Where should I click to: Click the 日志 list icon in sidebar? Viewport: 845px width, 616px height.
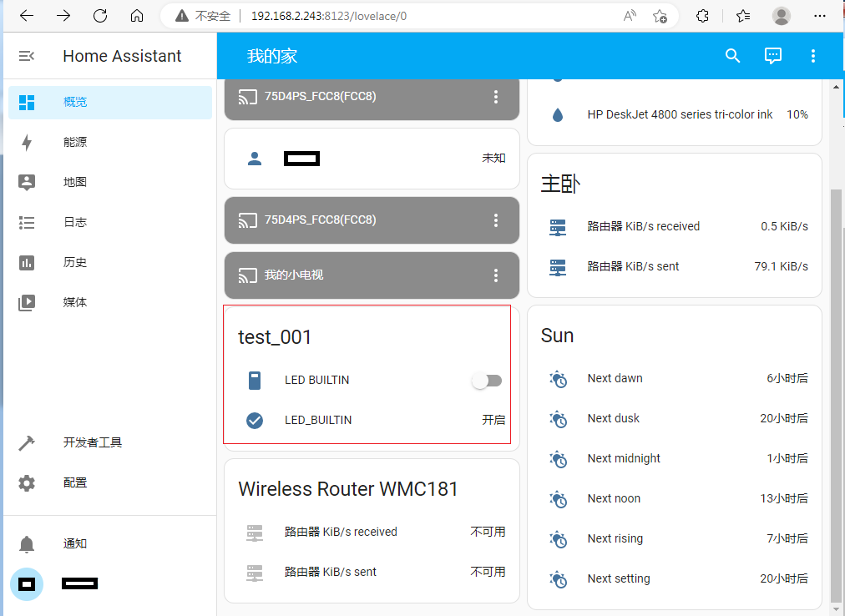point(27,223)
